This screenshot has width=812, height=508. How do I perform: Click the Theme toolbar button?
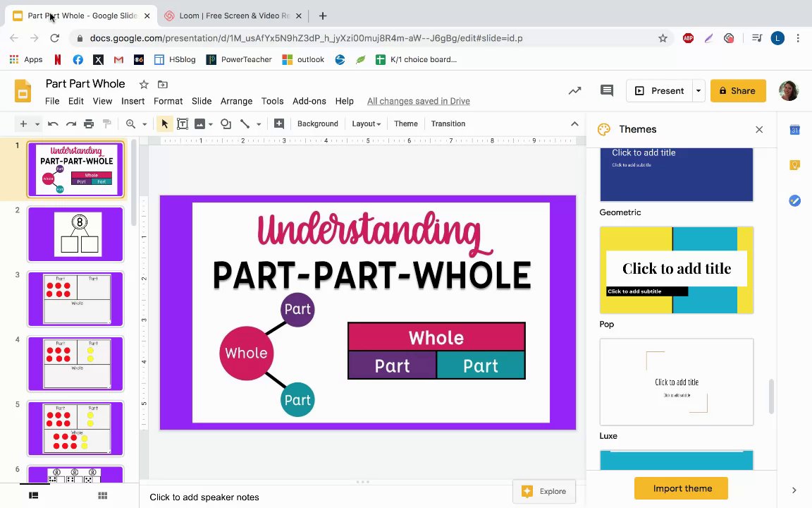(x=405, y=124)
